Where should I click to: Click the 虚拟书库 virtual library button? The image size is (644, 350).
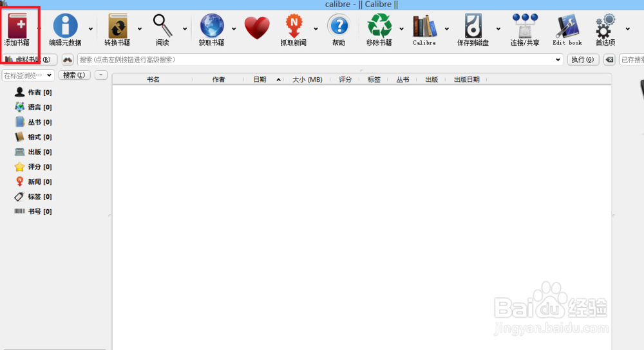pos(30,60)
